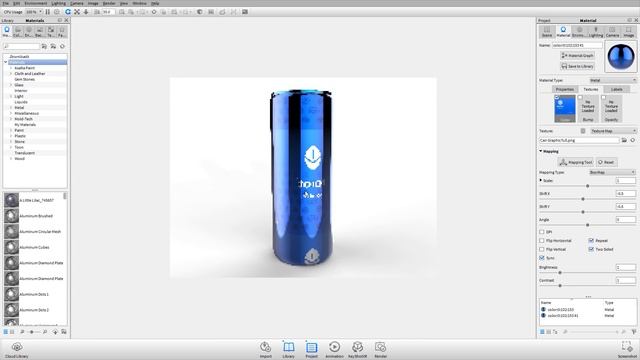The image size is (640, 360).
Task: Open the Environment menu
Action: coord(36,3)
